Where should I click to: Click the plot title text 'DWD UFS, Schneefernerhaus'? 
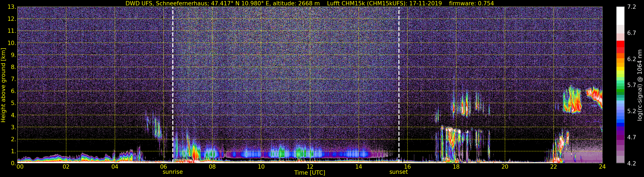[x=167, y=3]
